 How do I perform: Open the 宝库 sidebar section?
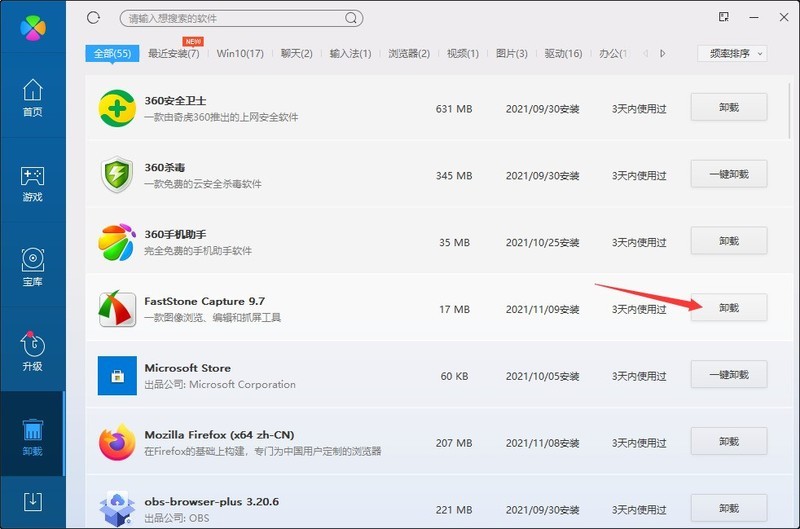33,268
